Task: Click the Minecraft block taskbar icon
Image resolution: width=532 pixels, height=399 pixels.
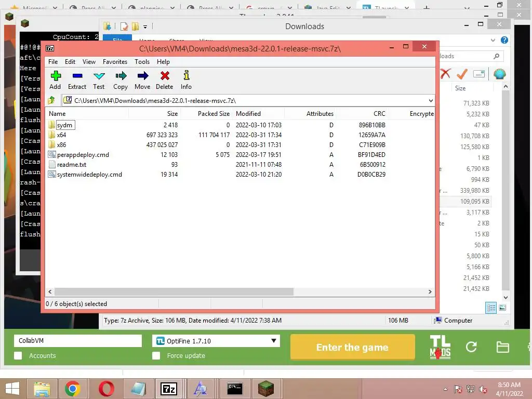Action: pyautogui.click(x=265, y=389)
